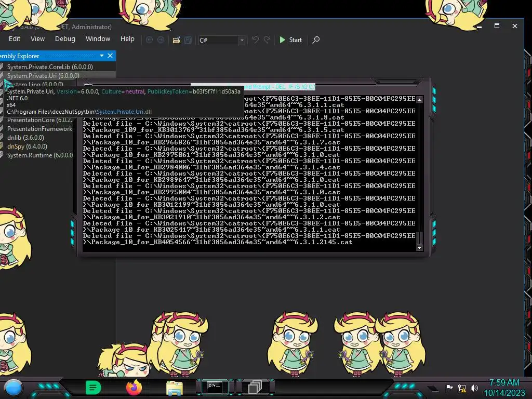
Task: Click the command prompt scrollbar thumb
Action: tap(420, 237)
